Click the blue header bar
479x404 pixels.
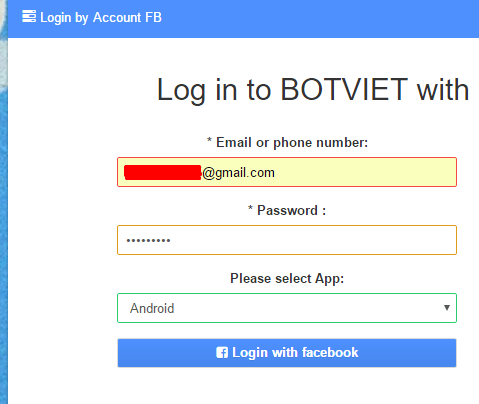pyautogui.click(x=243, y=19)
